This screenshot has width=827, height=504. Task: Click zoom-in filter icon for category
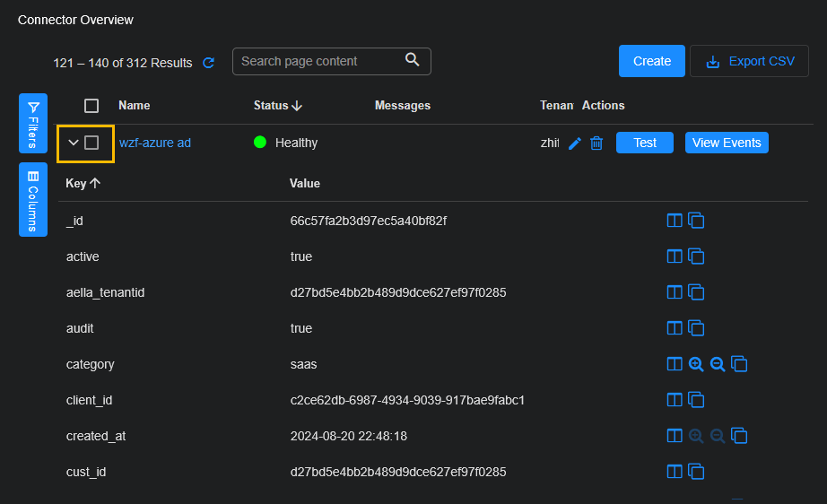[x=696, y=364]
